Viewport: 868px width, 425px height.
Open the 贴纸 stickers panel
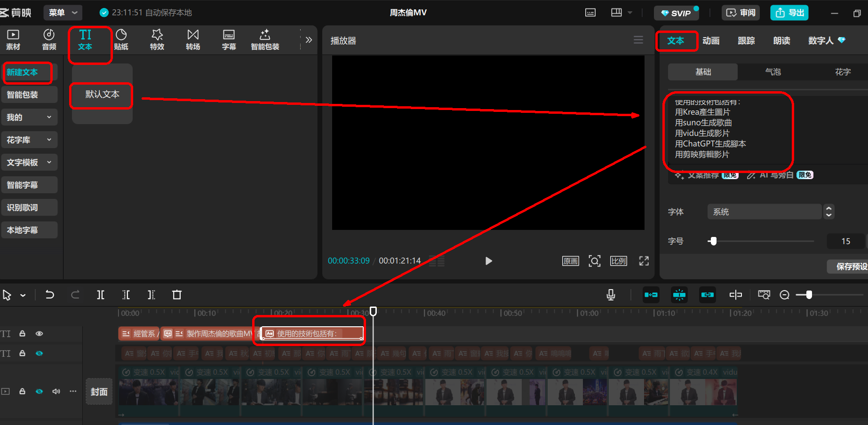click(x=121, y=40)
